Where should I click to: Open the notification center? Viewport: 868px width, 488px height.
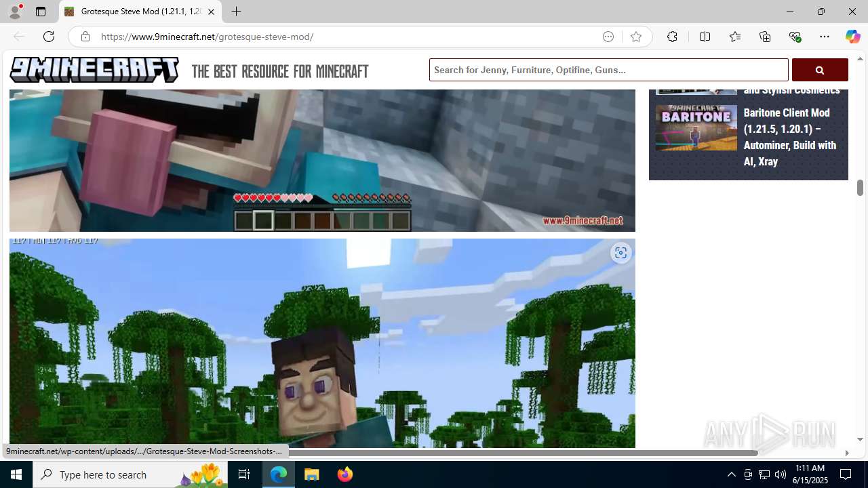(846, 474)
